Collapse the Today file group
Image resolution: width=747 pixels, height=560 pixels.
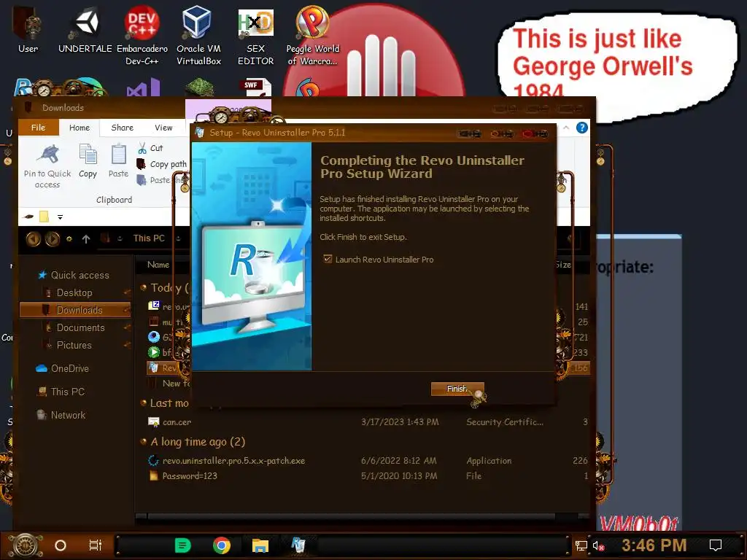click(x=144, y=287)
